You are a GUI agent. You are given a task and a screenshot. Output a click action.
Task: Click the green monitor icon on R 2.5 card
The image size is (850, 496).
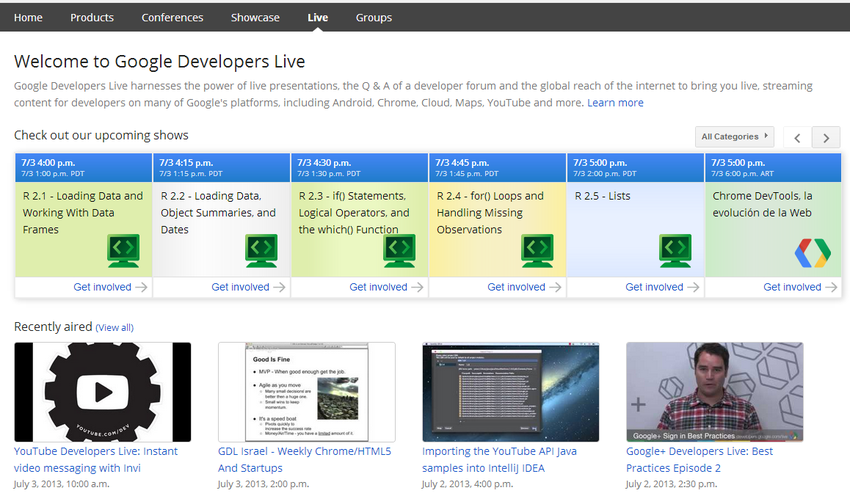tap(675, 251)
